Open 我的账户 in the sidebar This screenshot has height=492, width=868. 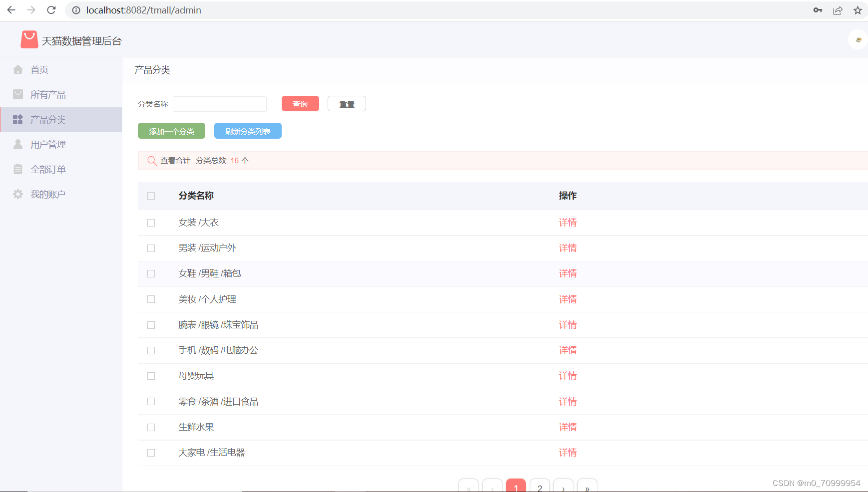pos(61,195)
